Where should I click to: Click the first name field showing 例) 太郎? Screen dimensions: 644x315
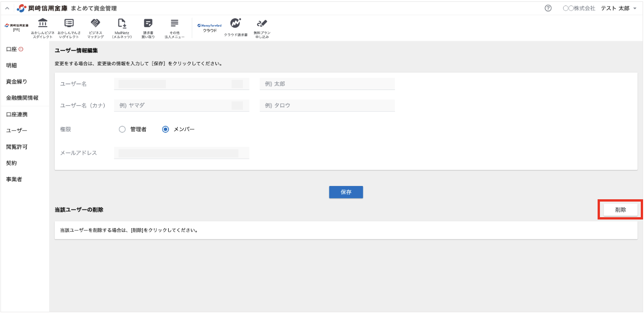pyautogui.click(x=327, y=84)
